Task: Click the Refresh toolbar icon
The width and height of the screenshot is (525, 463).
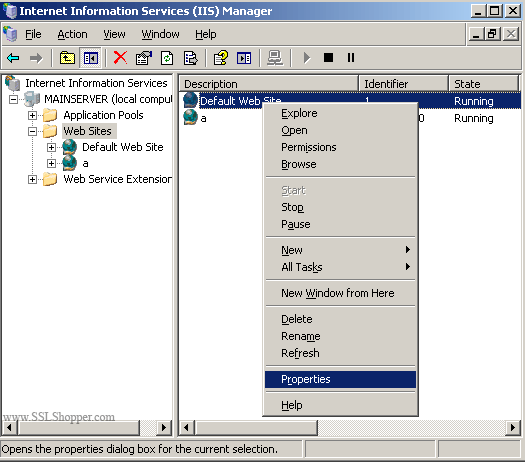Action: pos(167,58)
